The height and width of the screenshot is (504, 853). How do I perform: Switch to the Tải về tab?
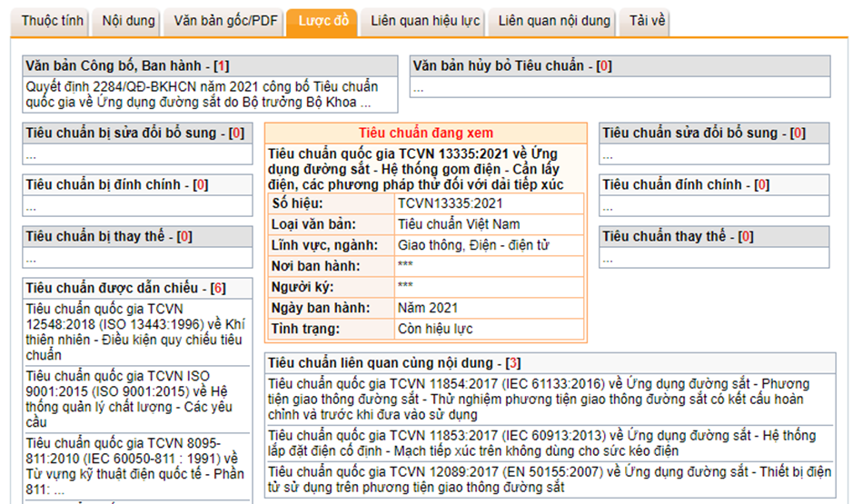click(x=647, y=22)
